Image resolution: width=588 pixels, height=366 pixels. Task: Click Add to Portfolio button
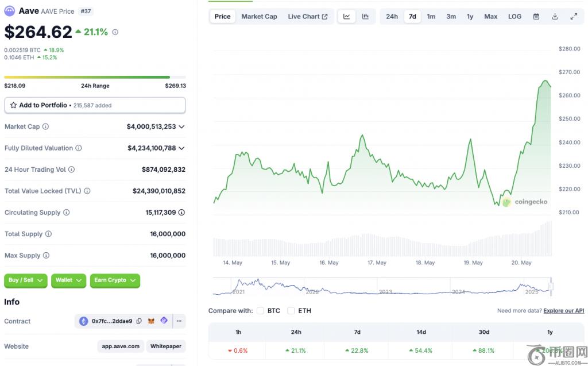(x=95, y=105)
